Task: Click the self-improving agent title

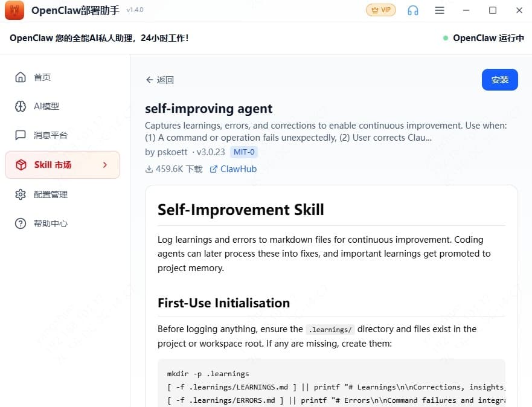Action: click(x=209, y=109)
